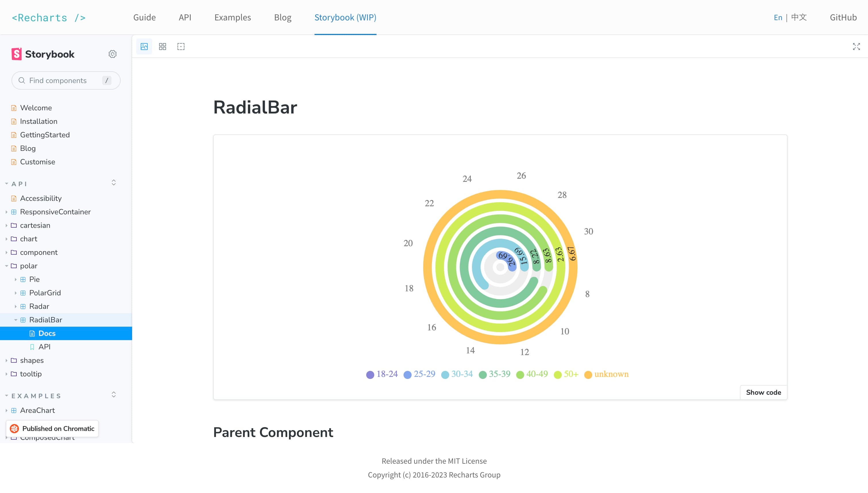
Task: Click the Storybook (WIP) tab
Action: (x=346, y=17)
